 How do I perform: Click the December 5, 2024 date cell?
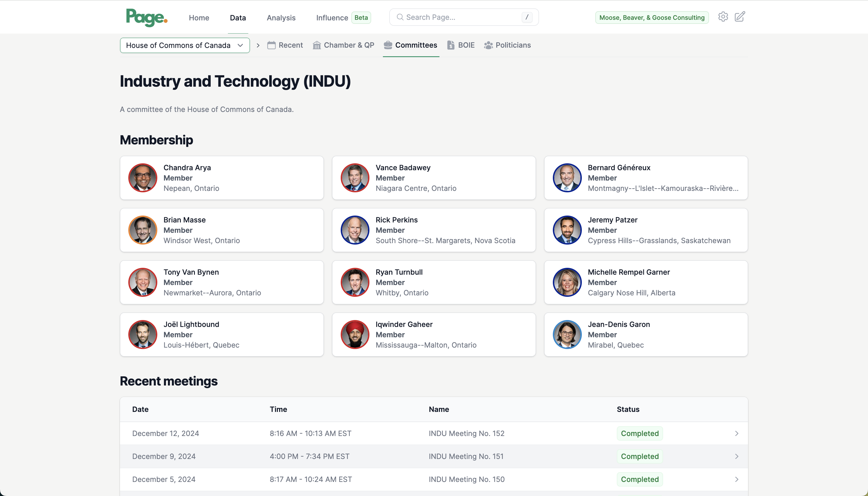tap(164, 479)
